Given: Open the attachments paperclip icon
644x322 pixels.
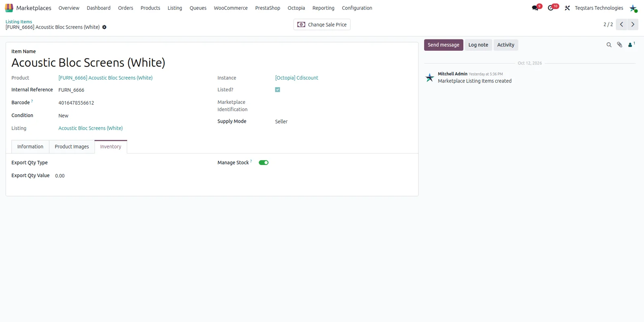Looking at the screenshot, I should click(x=620, y=45).
